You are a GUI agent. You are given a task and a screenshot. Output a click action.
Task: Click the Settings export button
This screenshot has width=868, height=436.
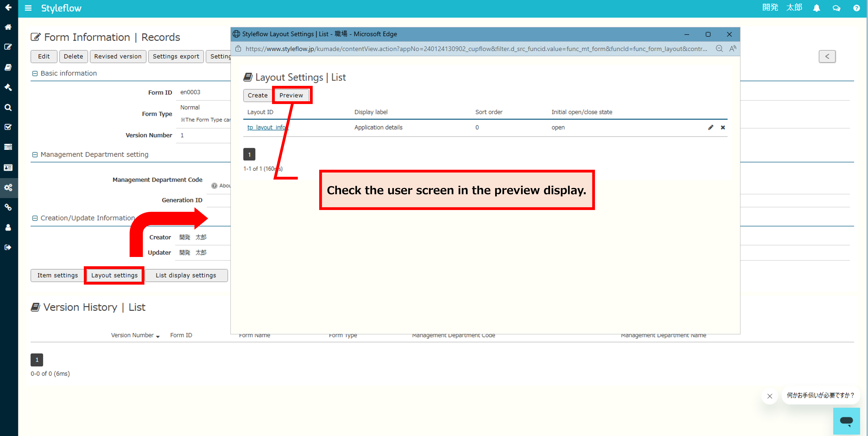(x=176, y=56)
